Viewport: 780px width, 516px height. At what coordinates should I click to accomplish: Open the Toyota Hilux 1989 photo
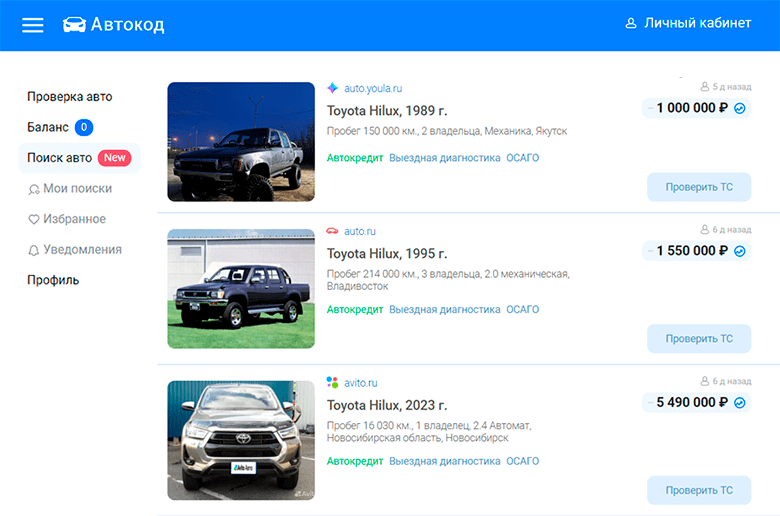coord(241,142)
